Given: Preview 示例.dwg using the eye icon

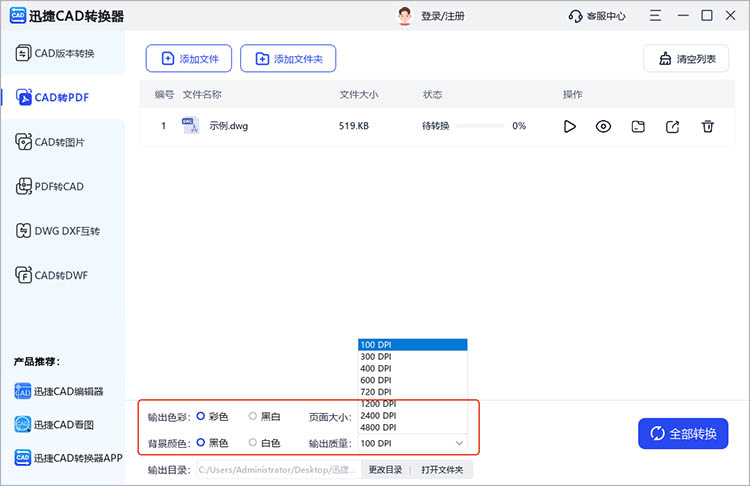Looking at the screenshot, I should (603, 126).
